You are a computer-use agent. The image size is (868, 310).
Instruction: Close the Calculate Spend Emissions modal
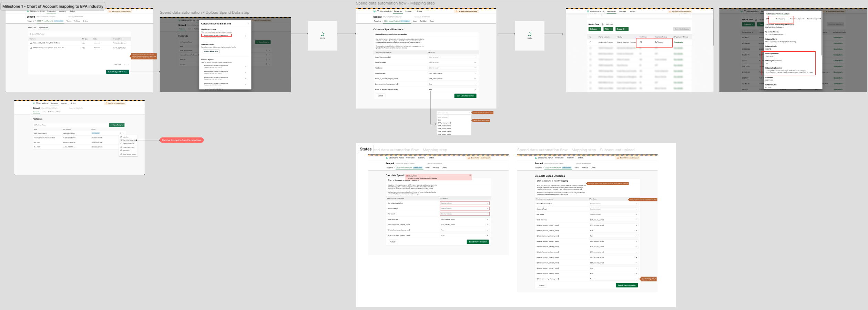point(248,23)
